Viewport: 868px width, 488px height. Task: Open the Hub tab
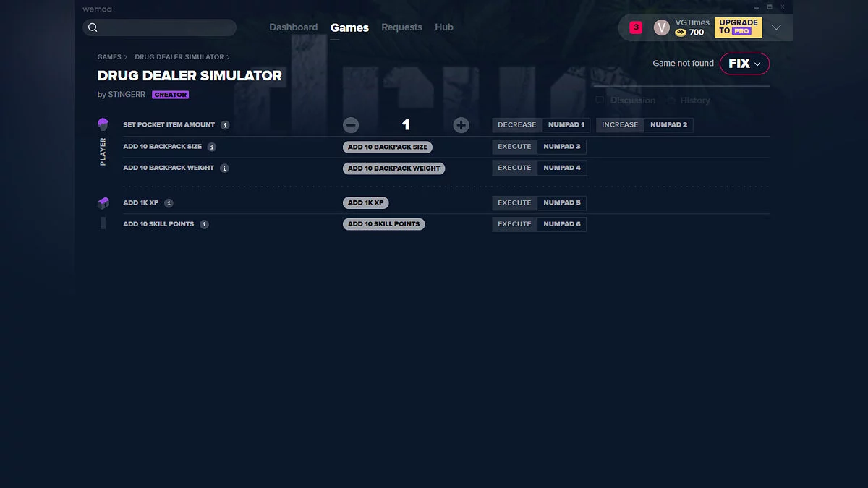tap(444, 27)
